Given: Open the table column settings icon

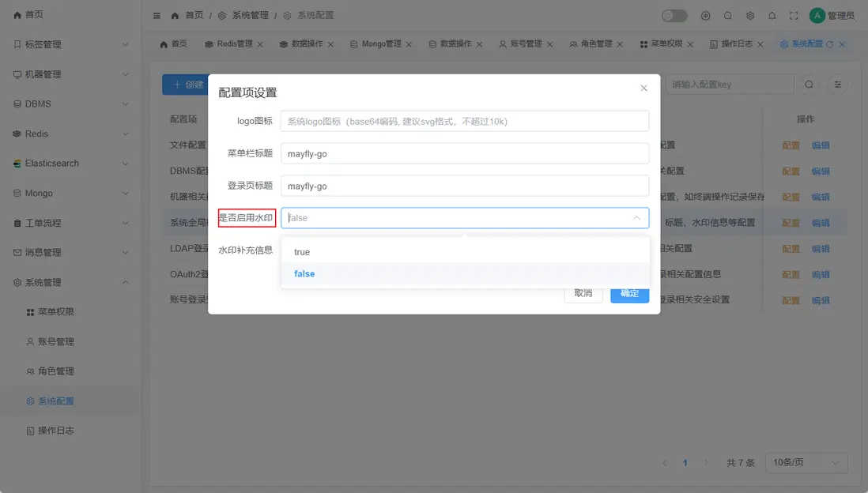Looking at the screenshot, I should tap(837, 85).
